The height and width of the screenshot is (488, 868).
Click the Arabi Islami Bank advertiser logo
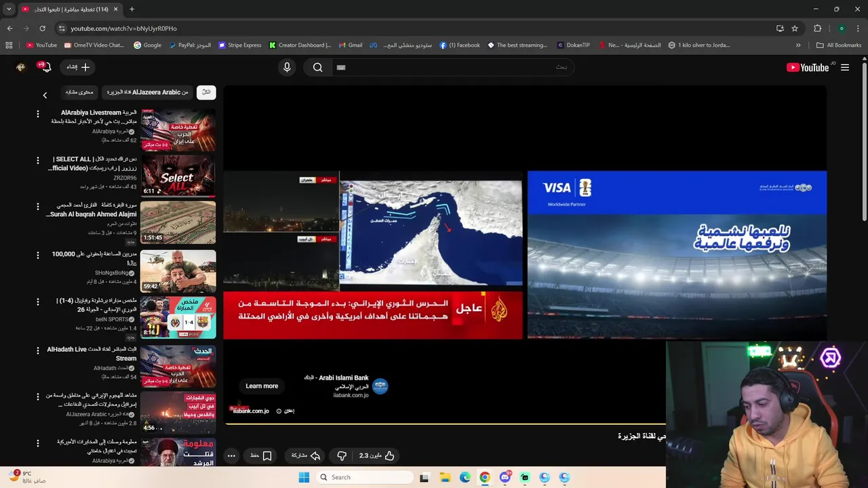pyautogui.click(x=380, y=386)
